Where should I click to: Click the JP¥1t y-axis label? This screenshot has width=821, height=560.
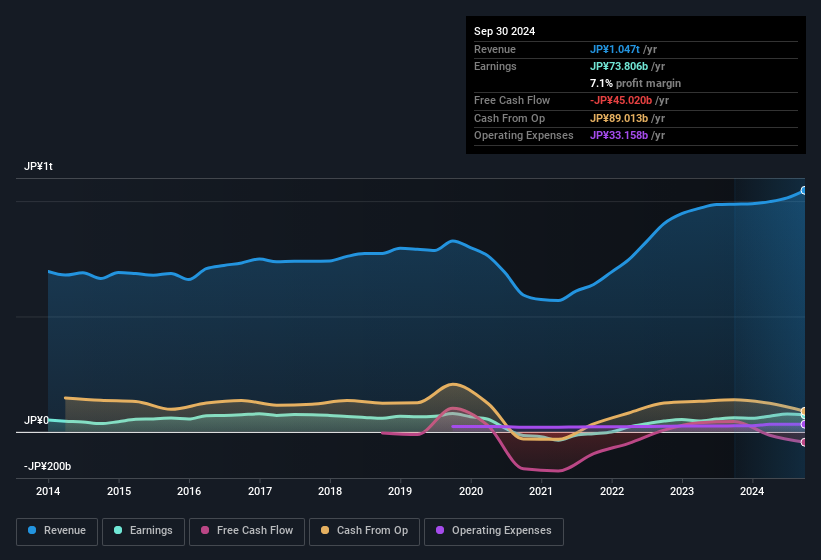click(39, 167)
